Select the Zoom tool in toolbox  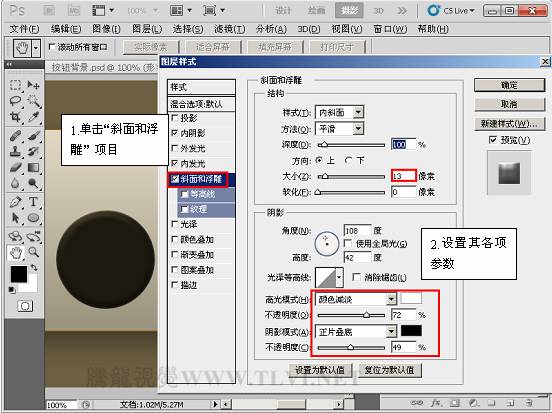point(34,252)
